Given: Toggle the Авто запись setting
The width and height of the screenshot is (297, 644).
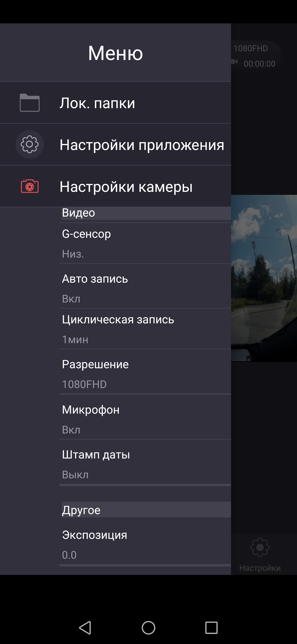Looking at the screenshot, I should pyautogui.click(x=145, y=286).
